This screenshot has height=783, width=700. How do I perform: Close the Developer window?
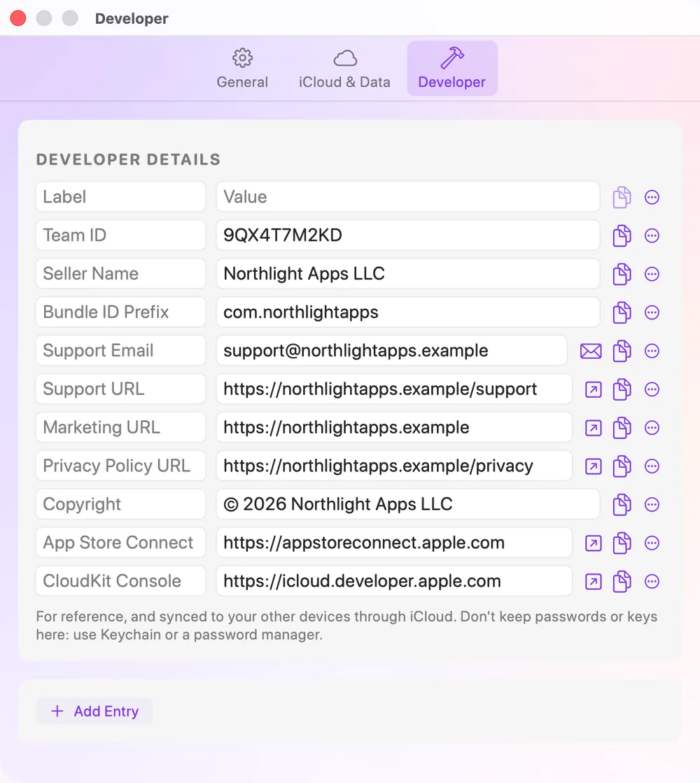[18, 18]
